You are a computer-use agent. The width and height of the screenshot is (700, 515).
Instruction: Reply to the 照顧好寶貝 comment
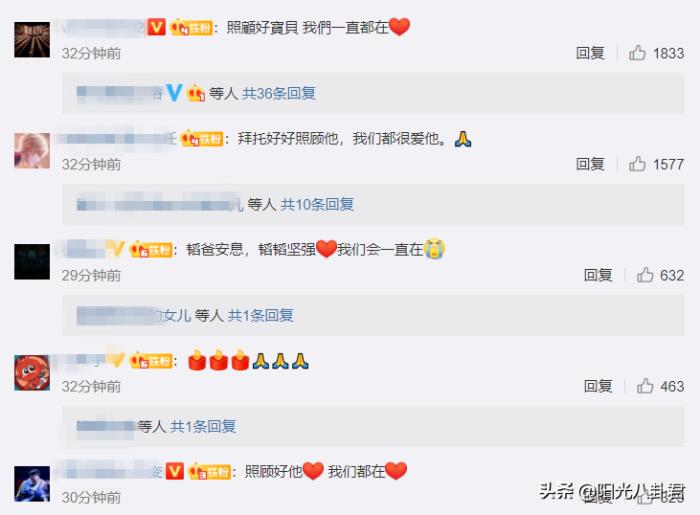tap(590, 53)
